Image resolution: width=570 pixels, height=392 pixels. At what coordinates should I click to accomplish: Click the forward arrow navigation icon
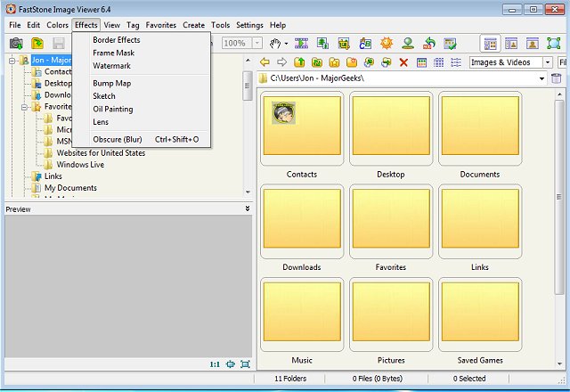(281, 62)
